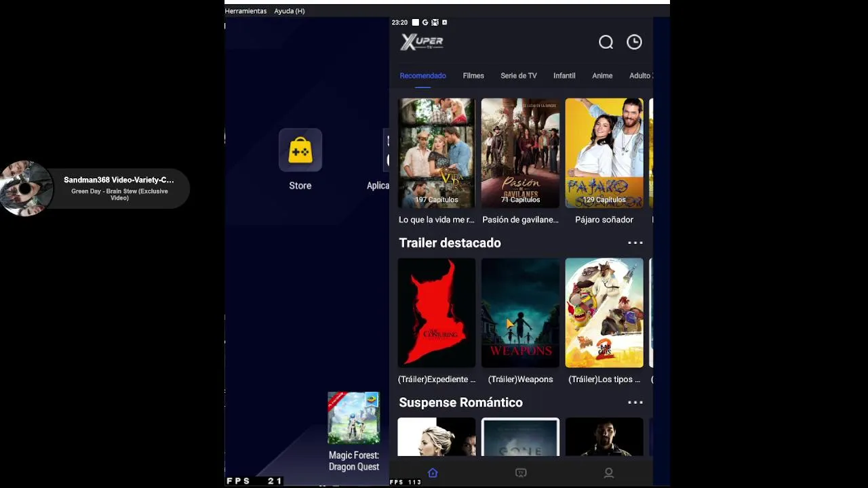Click the 197 Capítulos label

pyautogui.click(x=437, y=200)
